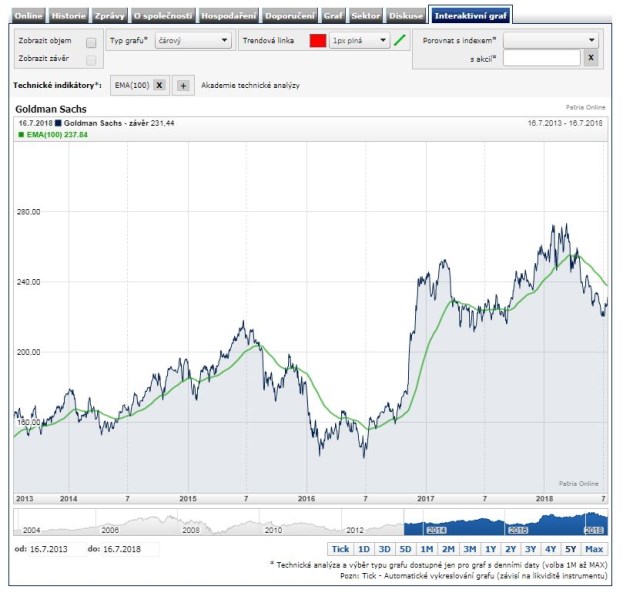The width and height of the screenshot is (623, 600).
Task: Click the 's akcií' comparison input field
Action: [541, 59]
